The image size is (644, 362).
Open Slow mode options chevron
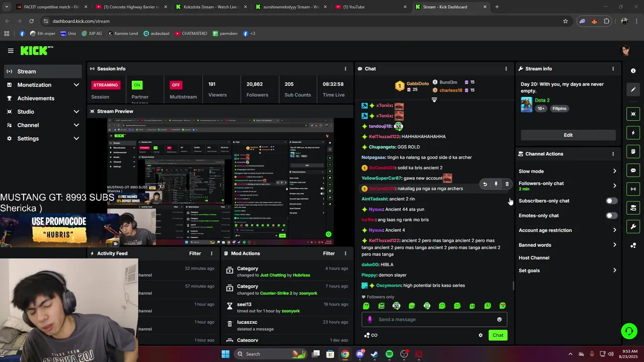coord(614,171)
